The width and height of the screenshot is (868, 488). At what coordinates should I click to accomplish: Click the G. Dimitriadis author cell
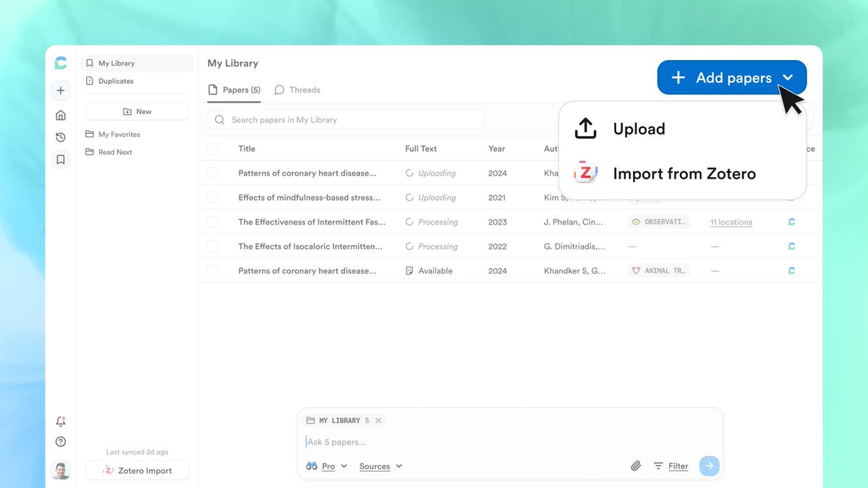click(x=574, y=247)
